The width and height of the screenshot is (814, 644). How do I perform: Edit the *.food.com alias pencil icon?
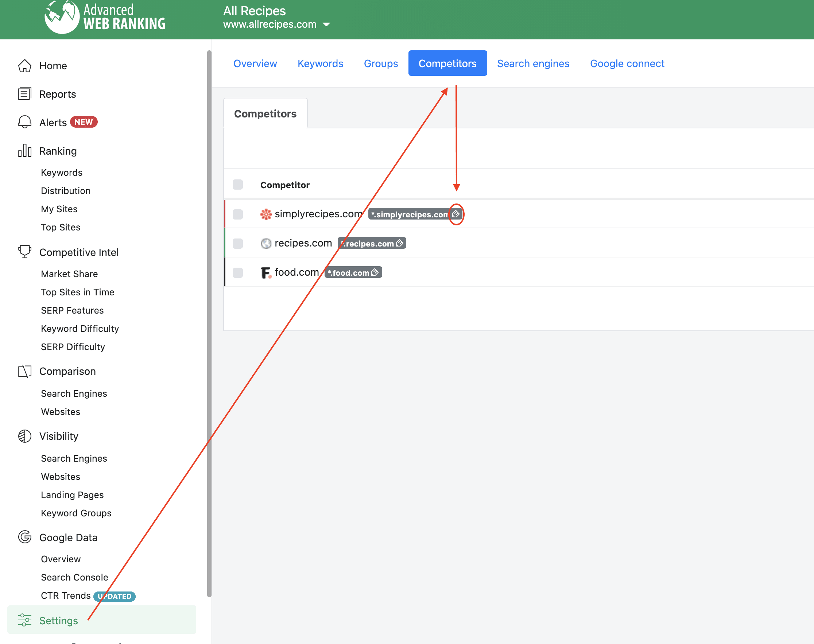point(375,272)
